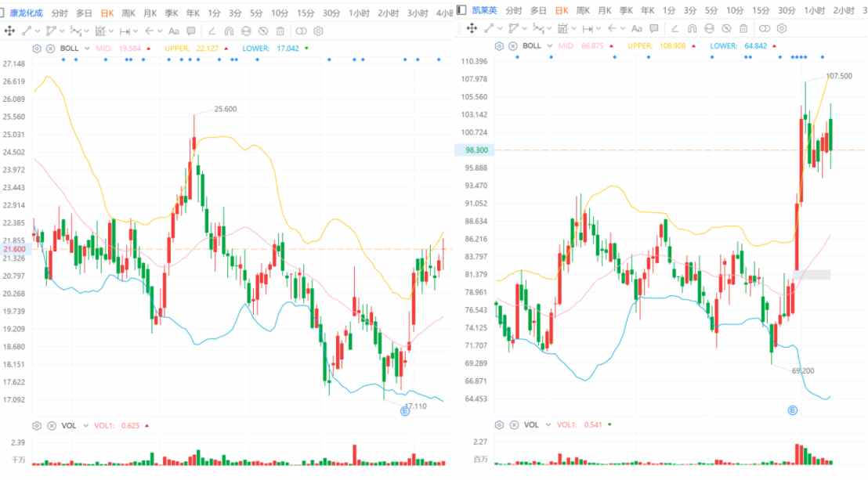Add comment bubble note in 康龙化成 chart
Image resolution: width=868 pixels, height=480 pixels.
(x=191, y=31)
